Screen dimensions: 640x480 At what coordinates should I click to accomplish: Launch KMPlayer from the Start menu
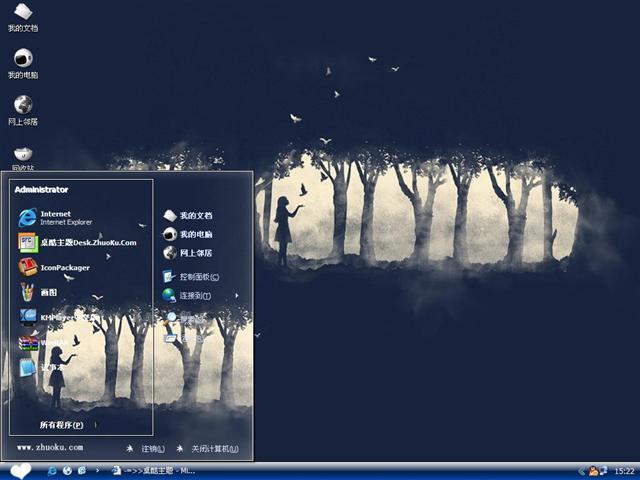pyautogui.click(x=57, y=317)
